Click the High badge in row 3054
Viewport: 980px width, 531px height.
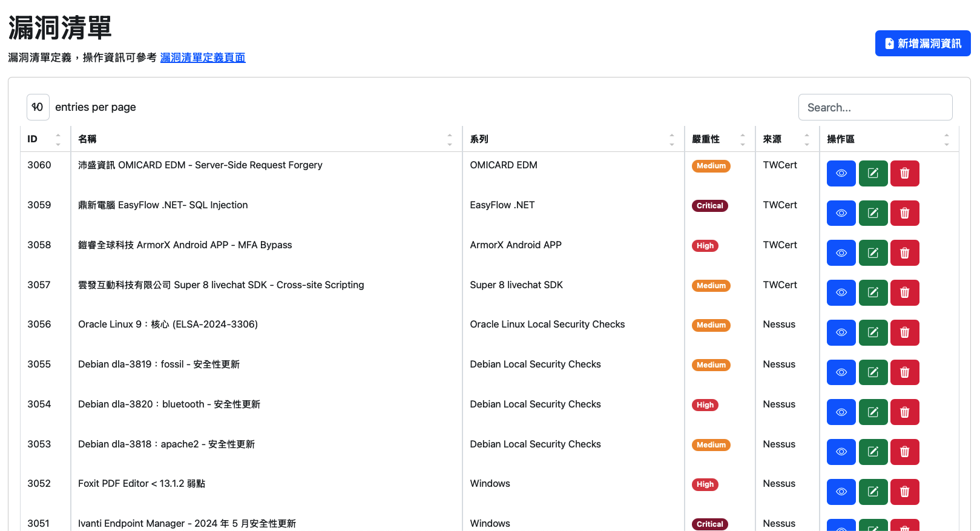[x=705, y=405]
